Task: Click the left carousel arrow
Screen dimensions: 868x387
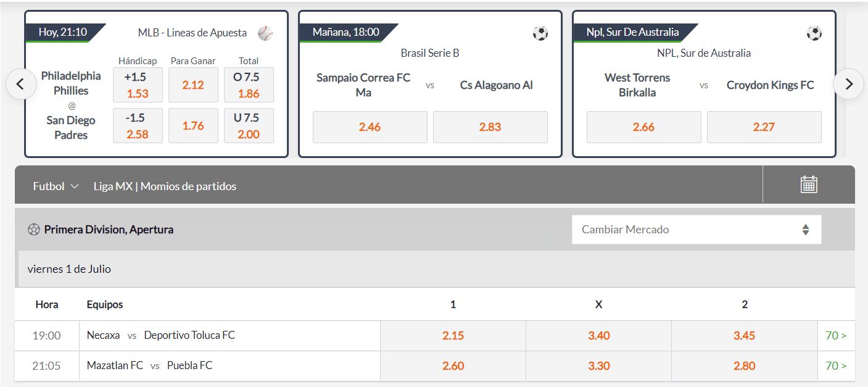Action: point(20,84)
